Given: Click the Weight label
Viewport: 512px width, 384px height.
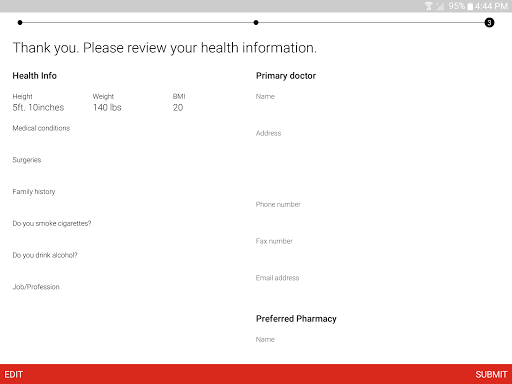Looking at the screenshot, I should (x=103, y=96).
